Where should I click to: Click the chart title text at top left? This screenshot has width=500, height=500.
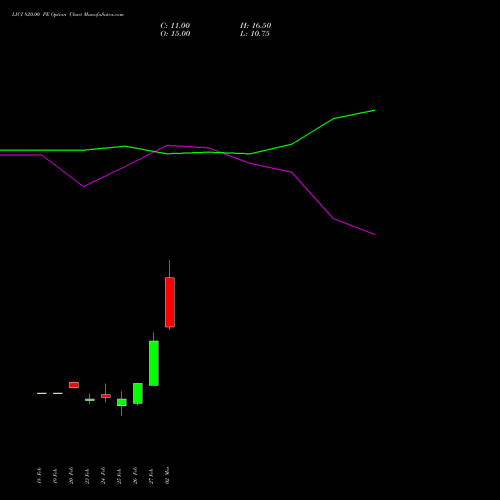pos(68,15)
